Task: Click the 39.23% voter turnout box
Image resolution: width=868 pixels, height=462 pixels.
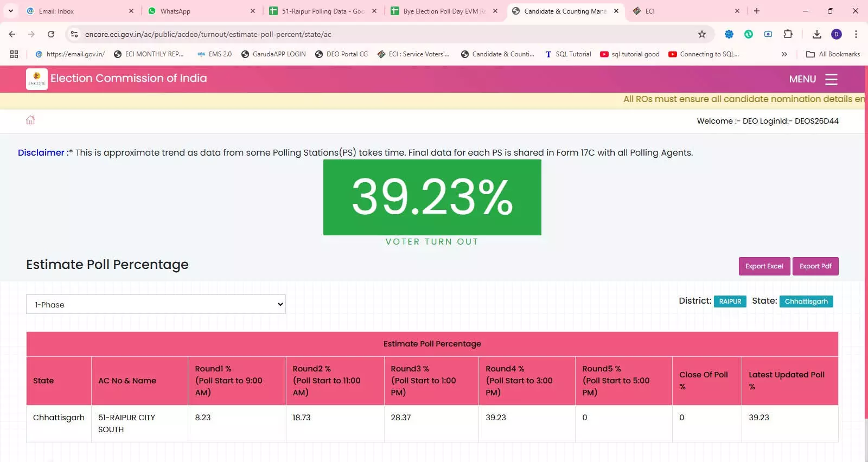Action: point(432,197)
